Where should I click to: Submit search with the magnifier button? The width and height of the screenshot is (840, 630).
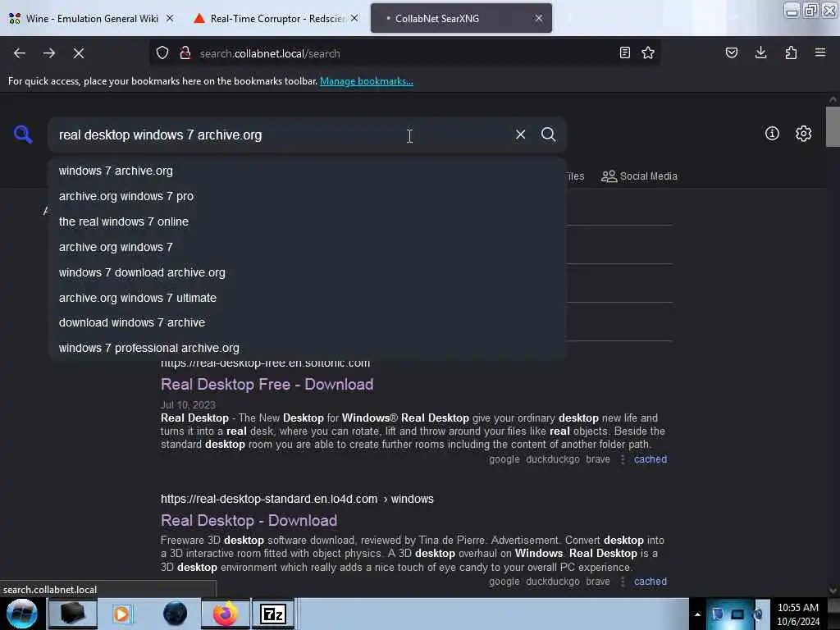pyautogui.click(x=549, y=135)
